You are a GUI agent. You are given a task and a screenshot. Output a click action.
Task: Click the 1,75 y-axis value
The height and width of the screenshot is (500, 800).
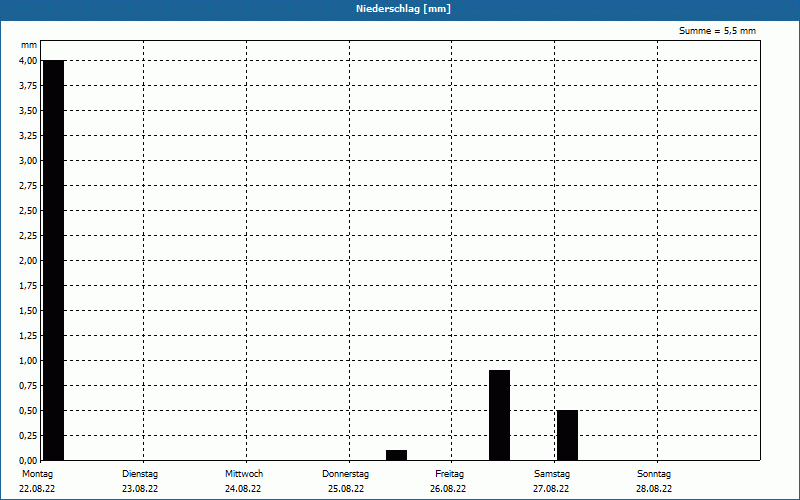(x=28, y=286)
